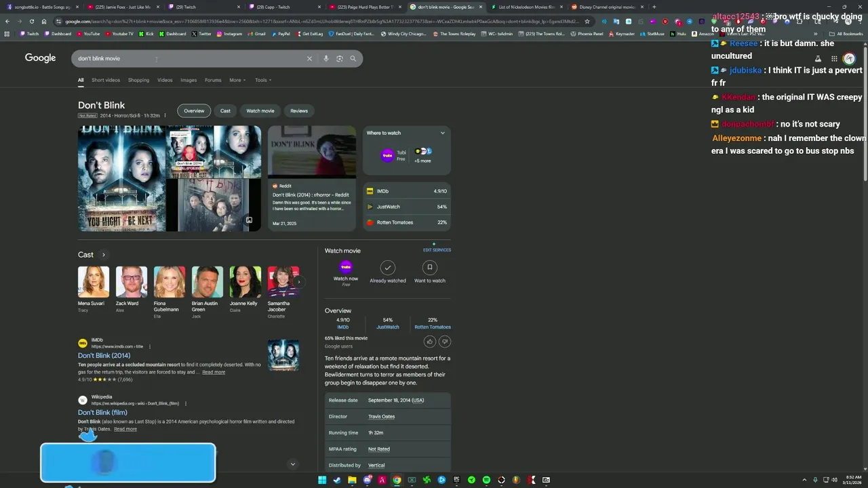Open Spotify from the taskbar

486,480
